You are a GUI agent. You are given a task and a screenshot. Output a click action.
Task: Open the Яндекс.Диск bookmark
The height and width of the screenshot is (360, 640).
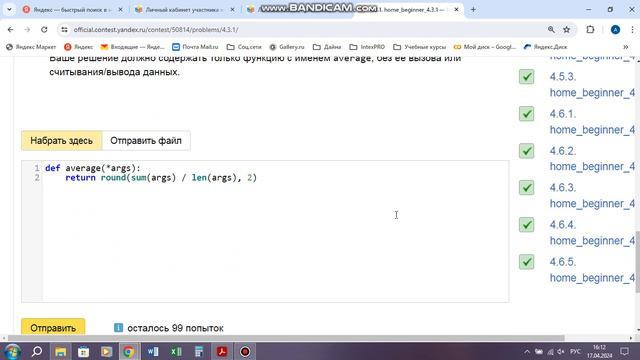click(545, 47)
